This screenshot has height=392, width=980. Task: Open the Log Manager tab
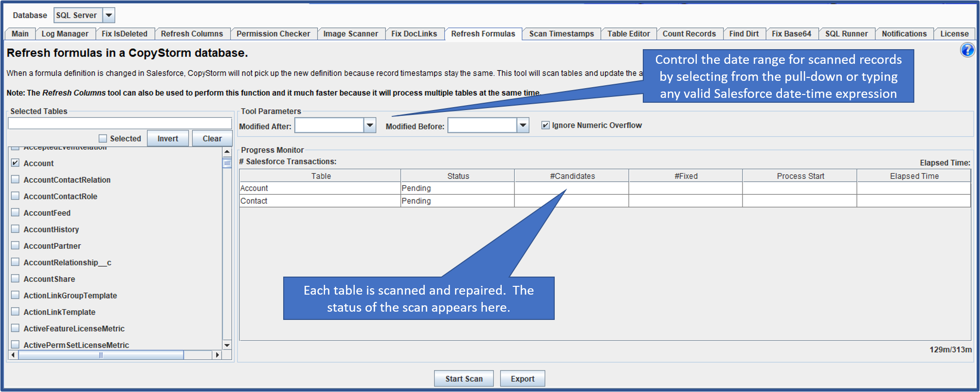pyautogui.click(x=65, y=34)
